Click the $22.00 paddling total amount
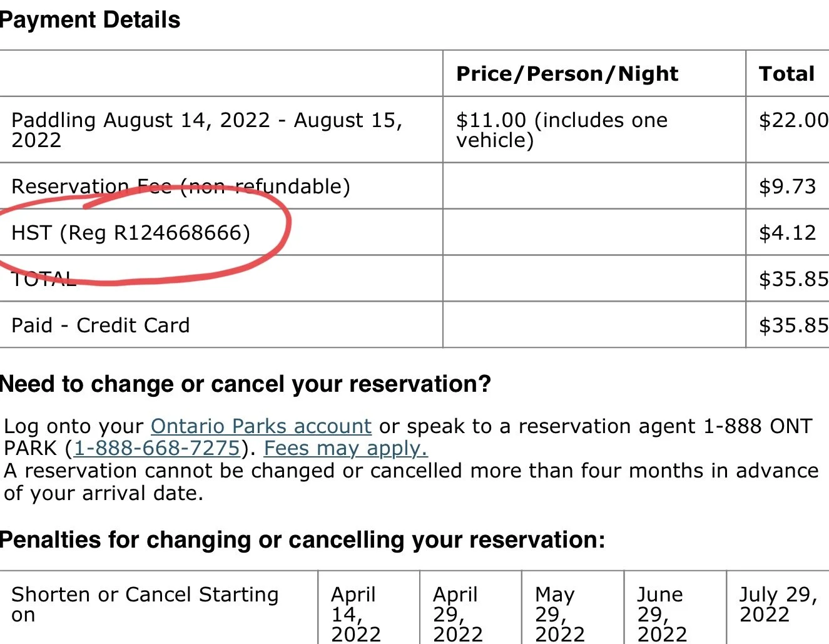Viewport: 829px width, 644px height. (x=793, y=120)
